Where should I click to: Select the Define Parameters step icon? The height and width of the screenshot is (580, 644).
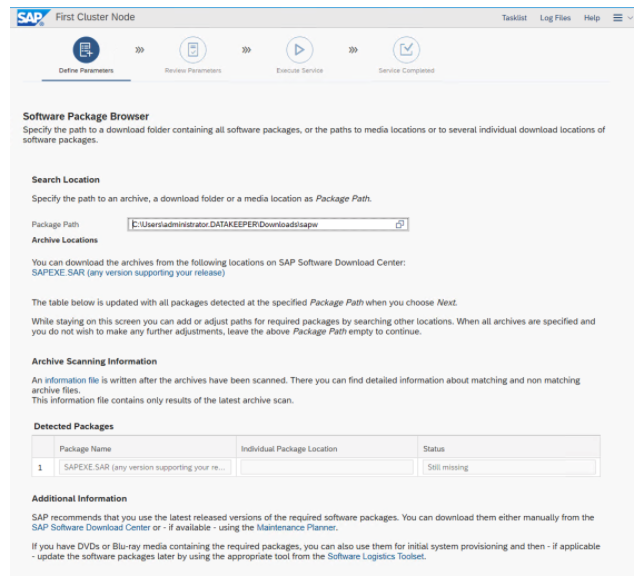point(86,50)
